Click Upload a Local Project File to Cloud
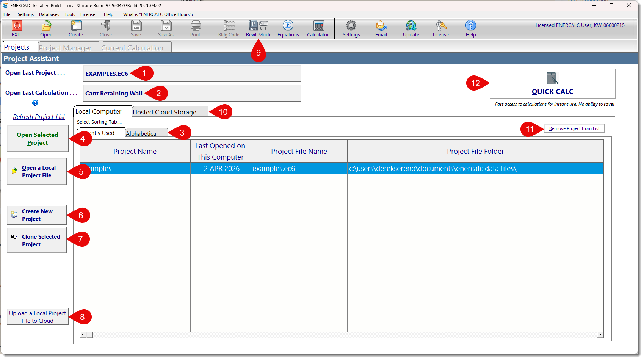Viewport: 644px width, 360px height. coord(38,317)
